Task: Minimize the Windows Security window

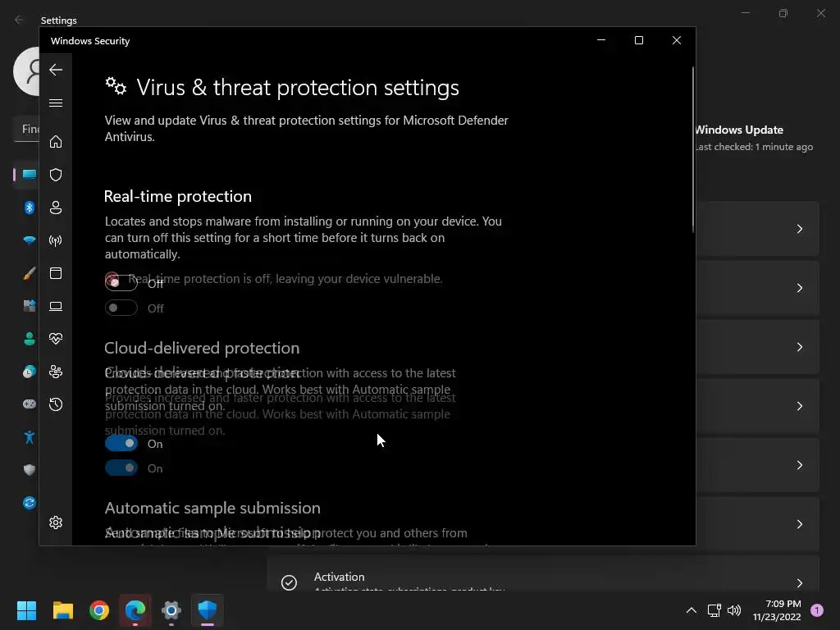Action: pyautogui.click(x=601, y=40)
